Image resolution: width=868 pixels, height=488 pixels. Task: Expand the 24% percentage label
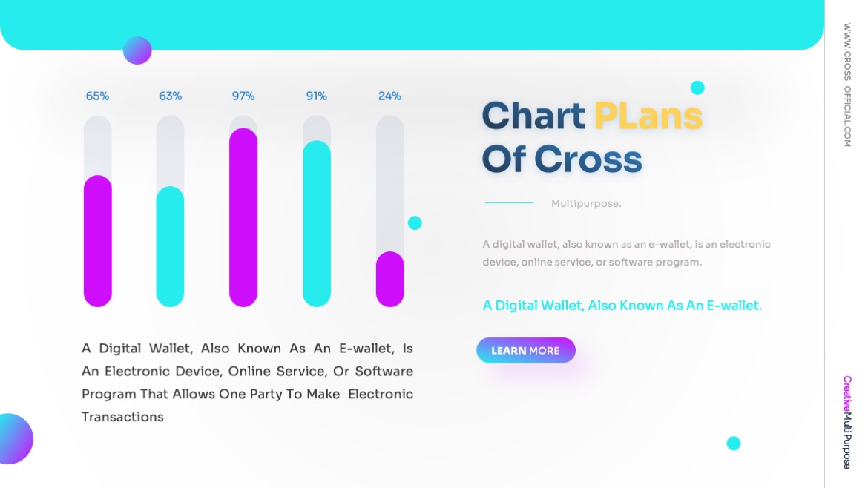[390, 96]
